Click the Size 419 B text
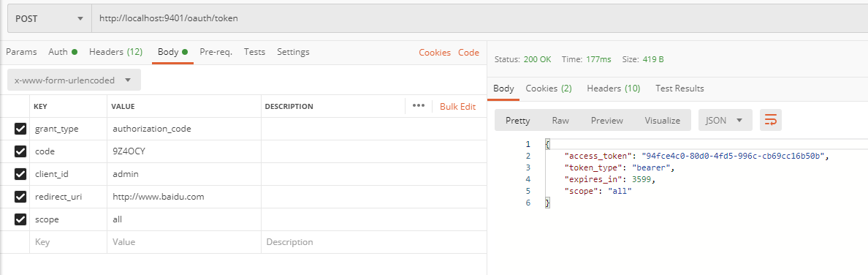868x275 pixels. (x=643, y=59)
